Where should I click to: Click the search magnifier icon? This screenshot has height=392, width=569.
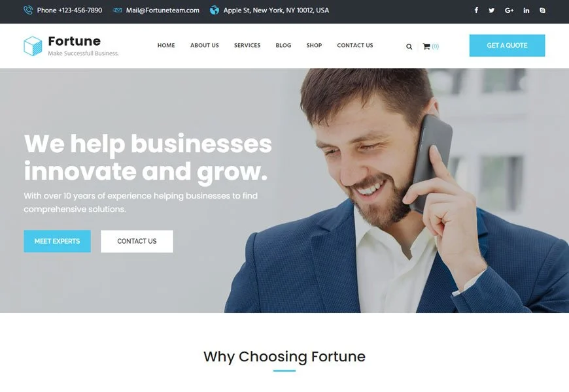coord(409,46)
